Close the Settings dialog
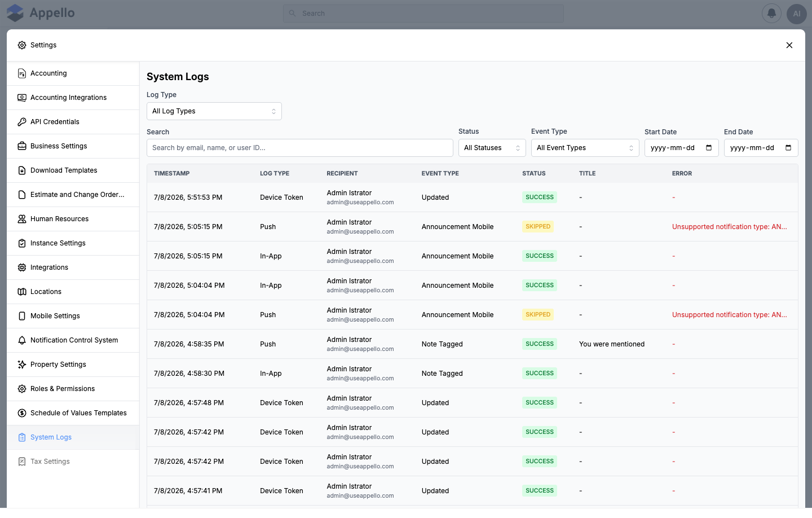812x518 pixels. click(x=789, y=45)
